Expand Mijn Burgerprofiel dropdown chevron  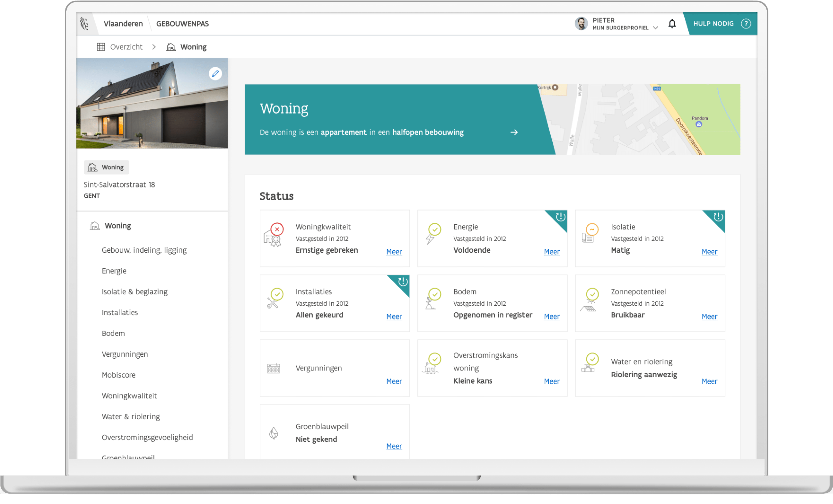point(656,28)
